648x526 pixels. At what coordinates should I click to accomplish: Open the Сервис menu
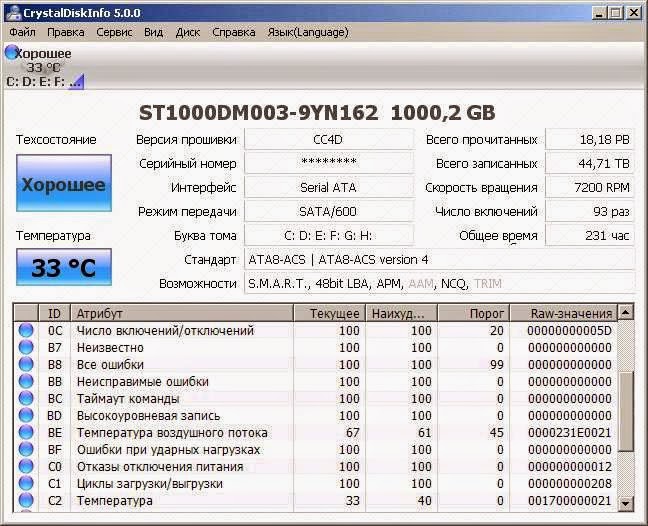coord(114,32)
